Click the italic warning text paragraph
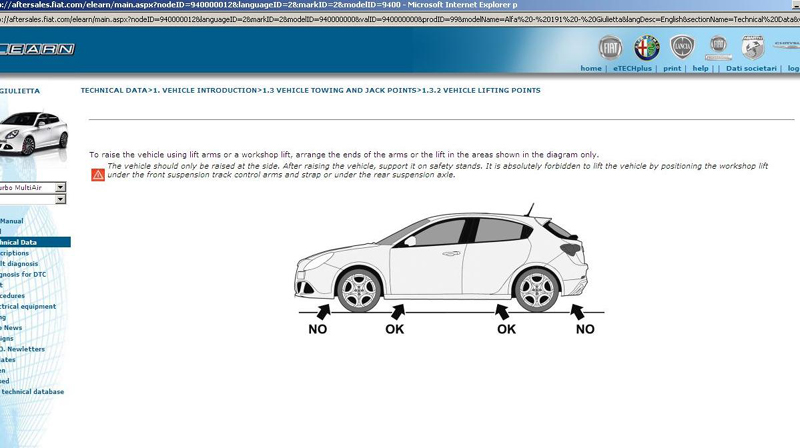 pos(437,170)
